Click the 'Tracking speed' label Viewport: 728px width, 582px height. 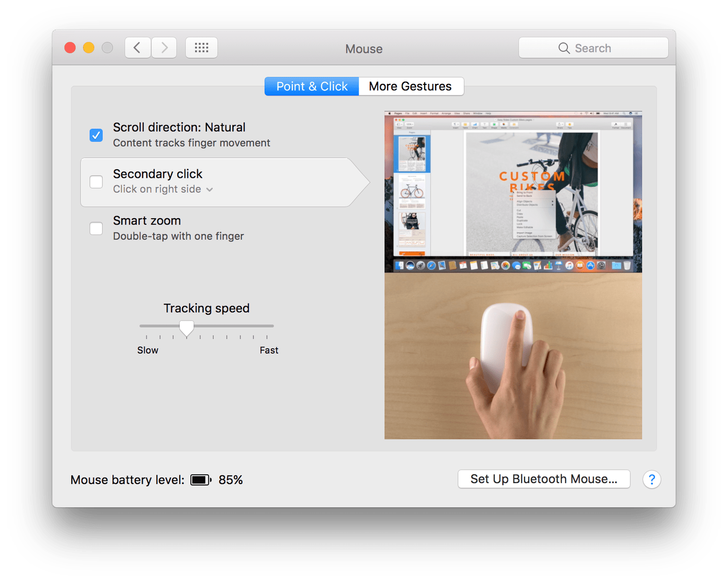(207, 308)
